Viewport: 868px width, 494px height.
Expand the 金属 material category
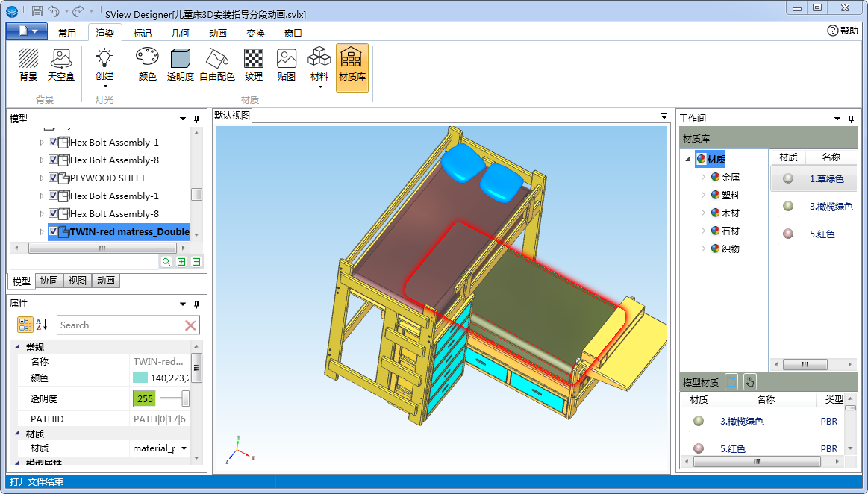coord(703,177)
